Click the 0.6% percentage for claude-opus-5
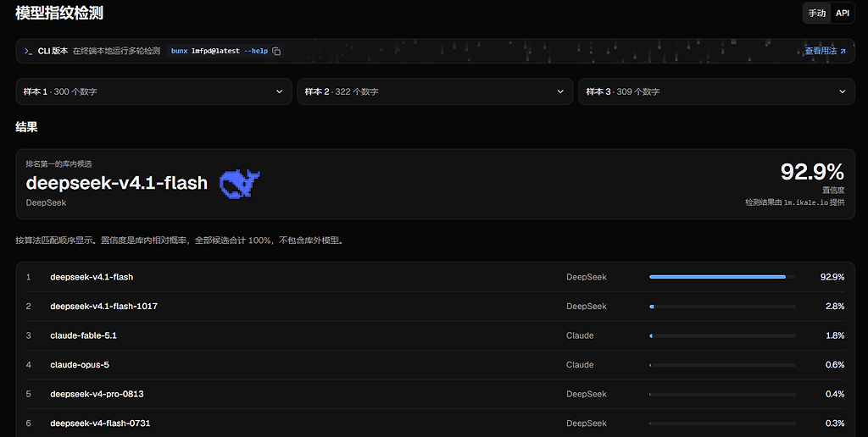 pyautogui.click(x=835, y=365)
